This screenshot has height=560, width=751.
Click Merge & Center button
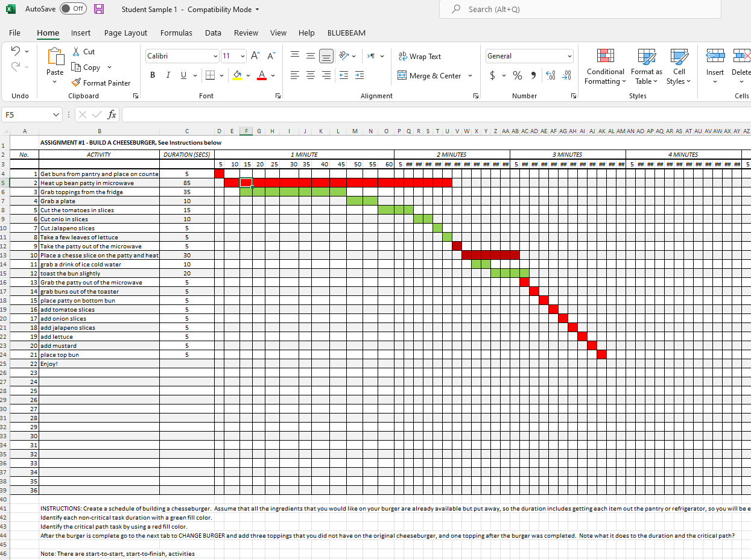coord(429,75)
